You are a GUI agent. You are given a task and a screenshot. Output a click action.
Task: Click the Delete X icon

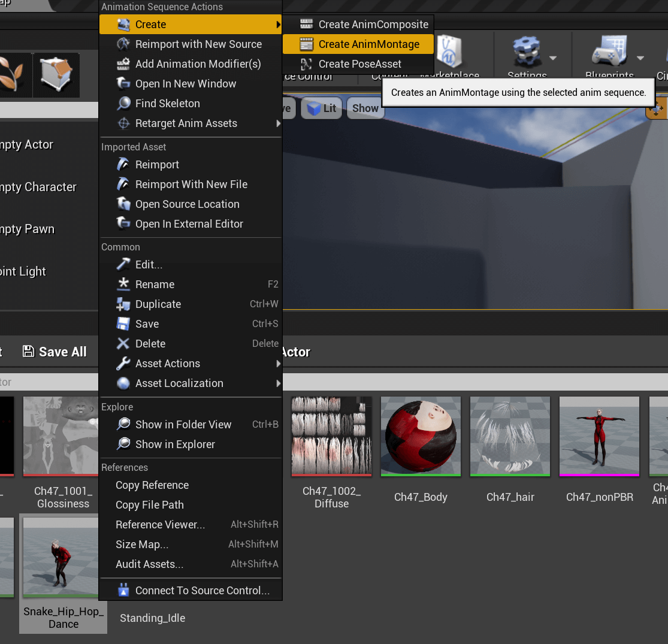(123, 344)
